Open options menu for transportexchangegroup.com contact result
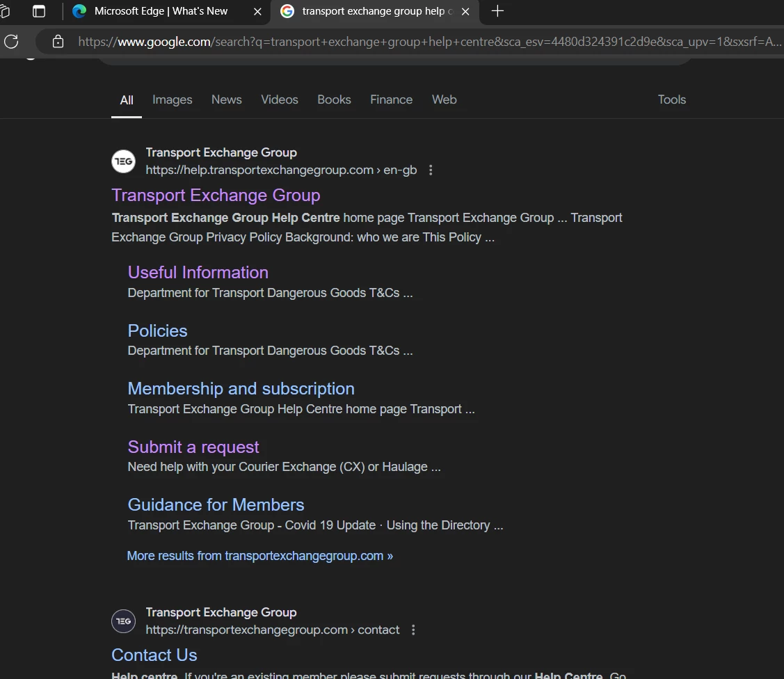Screen dimensions: 784x679 [413, 630]
